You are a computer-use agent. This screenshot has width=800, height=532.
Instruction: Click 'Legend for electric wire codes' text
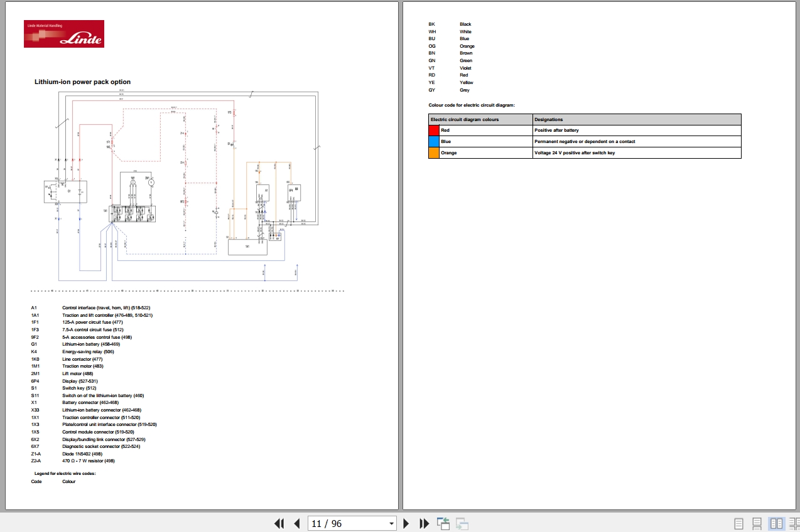click(x=65, y=473)
